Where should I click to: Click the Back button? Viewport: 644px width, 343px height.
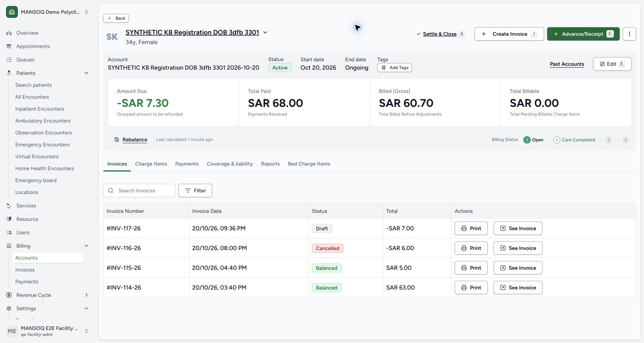point(116,18)
